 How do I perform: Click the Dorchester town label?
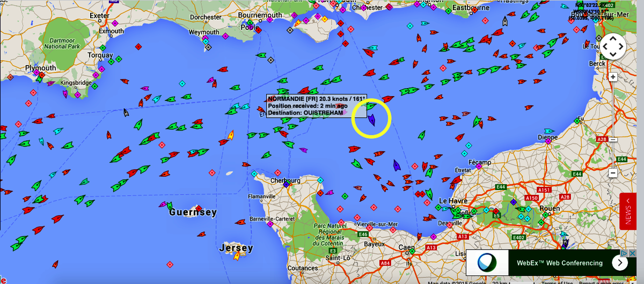(206, 17)
